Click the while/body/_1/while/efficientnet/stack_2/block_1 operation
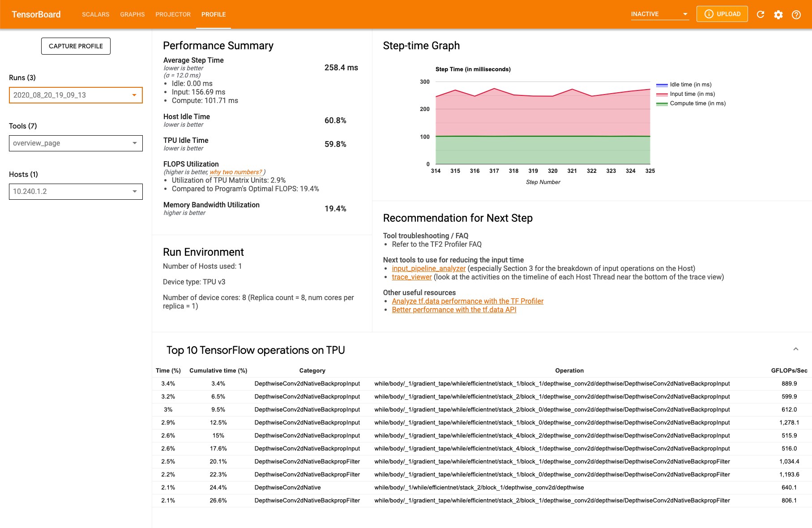The image size is (812, 528). click(479, 487)
